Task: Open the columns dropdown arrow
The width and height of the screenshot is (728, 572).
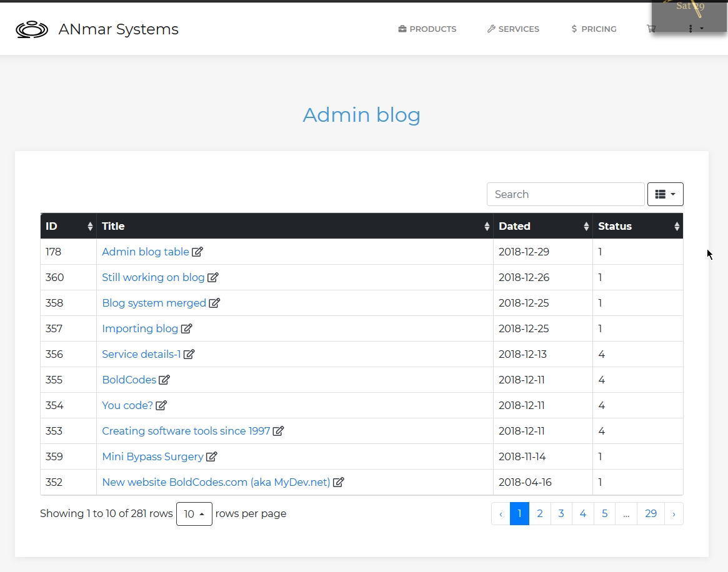Action: (x=672, y=194)
